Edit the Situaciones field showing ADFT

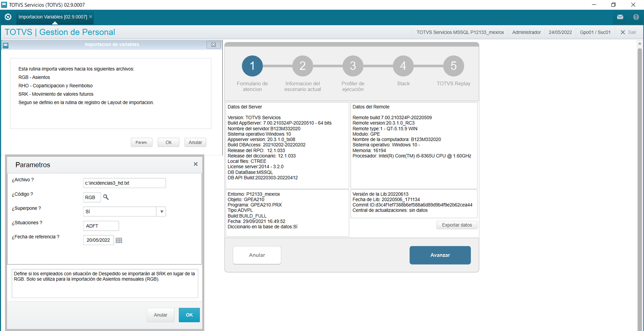[101, 226]
